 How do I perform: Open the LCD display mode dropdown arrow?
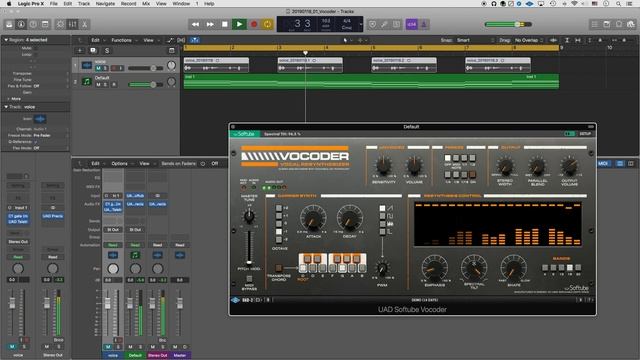pos(361,24)
